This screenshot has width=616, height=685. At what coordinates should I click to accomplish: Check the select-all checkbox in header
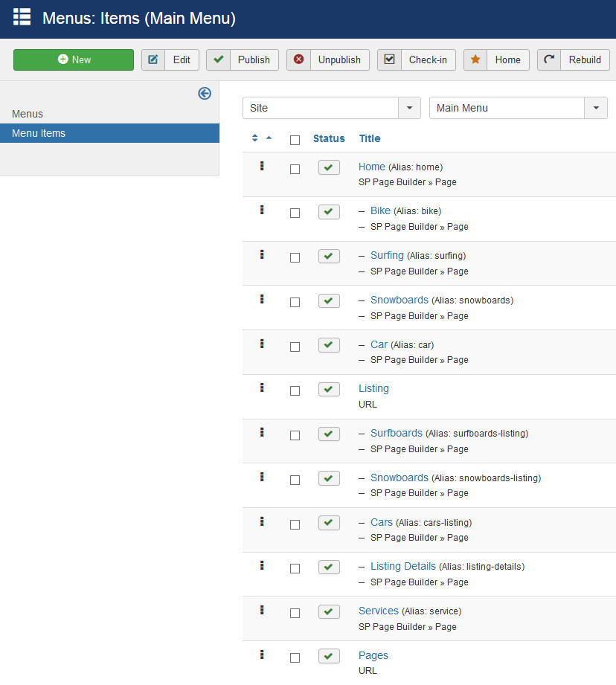295,140
